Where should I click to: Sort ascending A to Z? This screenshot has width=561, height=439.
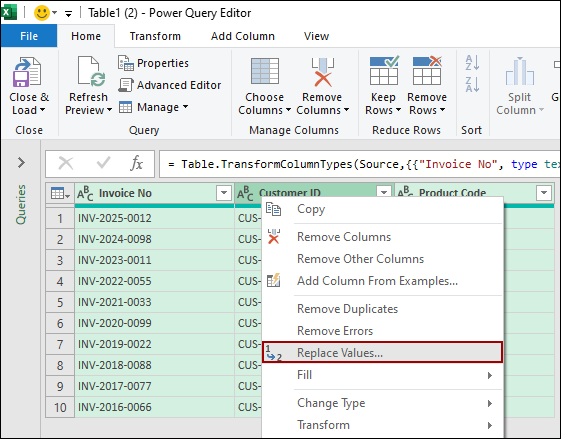(472, 63)
